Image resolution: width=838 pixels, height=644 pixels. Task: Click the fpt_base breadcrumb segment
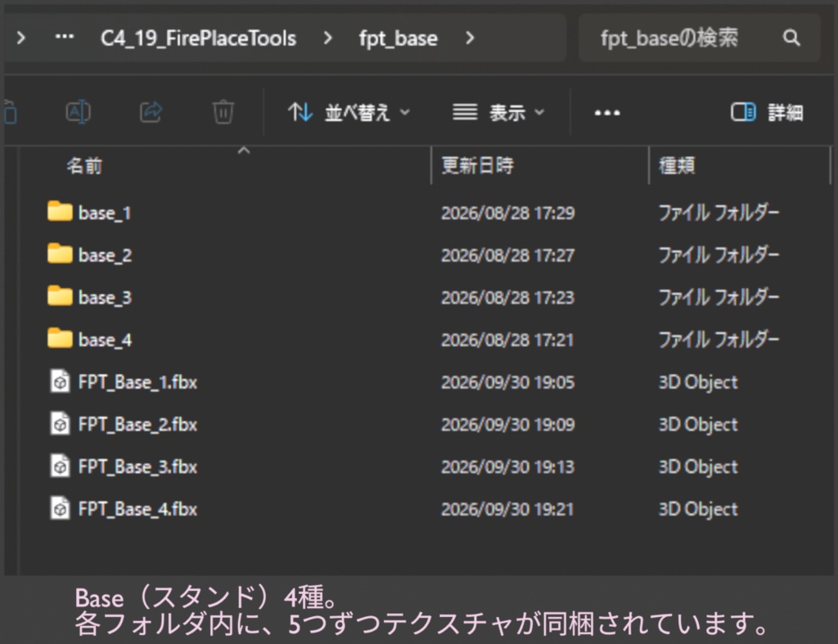pyautogui.click(x=399, y=38)
